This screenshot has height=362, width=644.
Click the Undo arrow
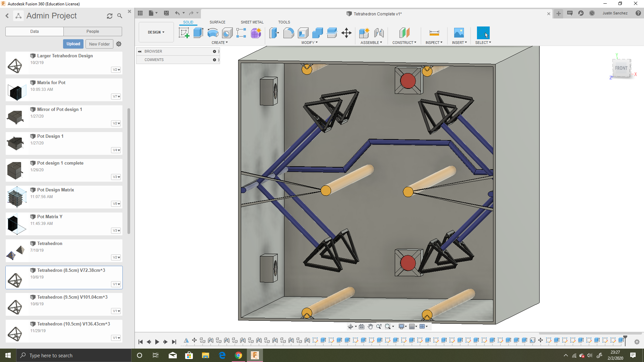point(177,13)
